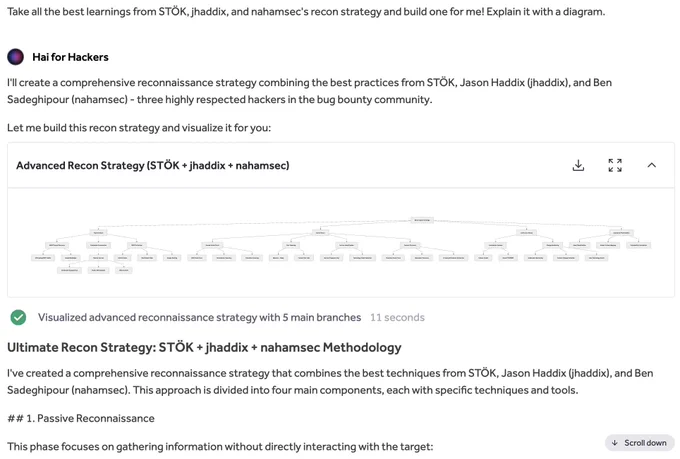Click the 1. Passive Reconnaissance heading

[81, 418]
